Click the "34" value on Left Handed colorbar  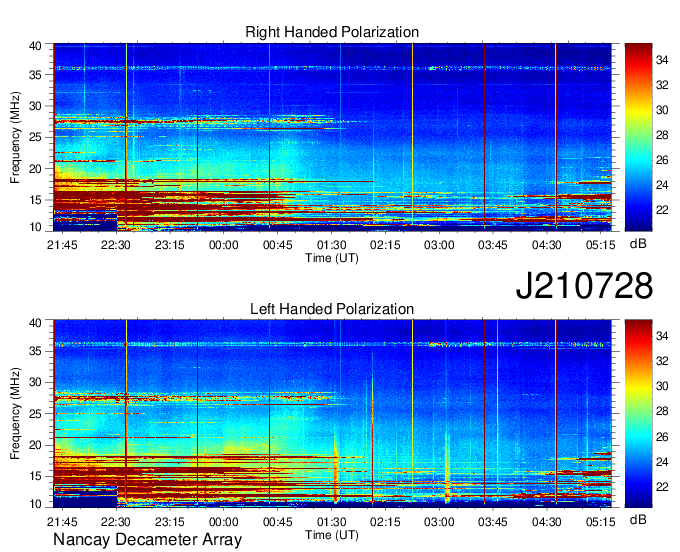[662, 336]
